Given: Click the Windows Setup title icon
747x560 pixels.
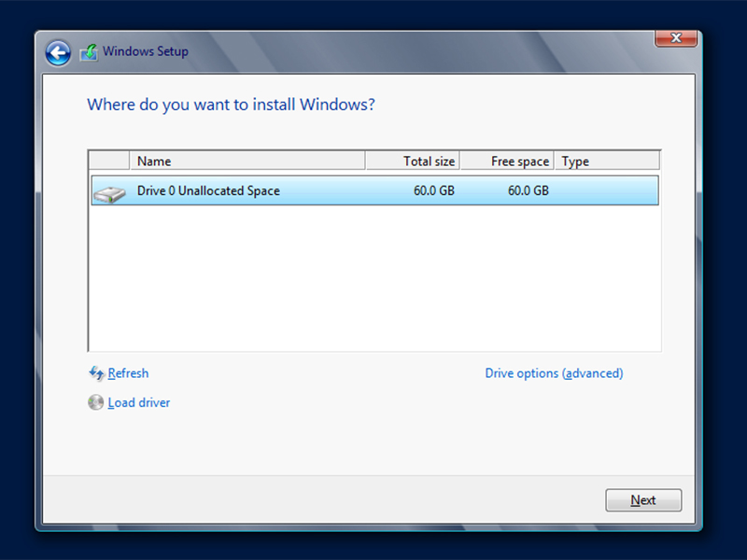Looking at the screenshot, I should [x=89, y=52].
